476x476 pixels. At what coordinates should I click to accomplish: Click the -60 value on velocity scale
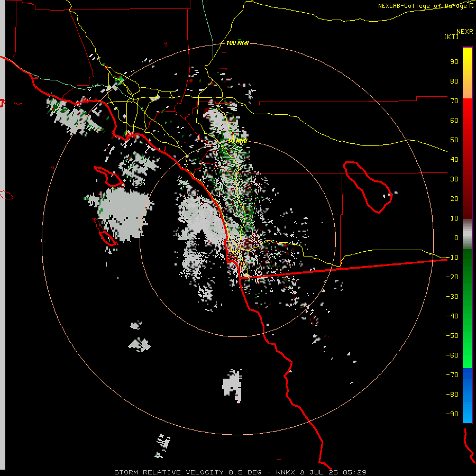452,355
